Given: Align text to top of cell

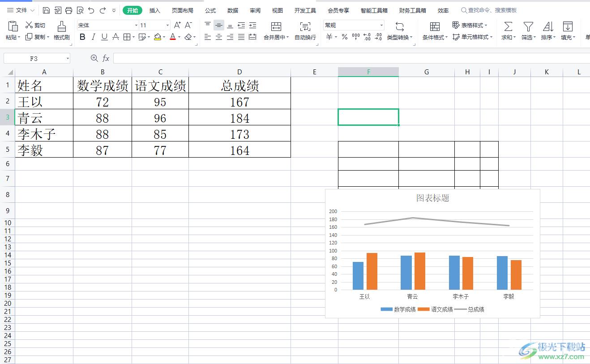Looking at the screenshot, I should [208, 25].
